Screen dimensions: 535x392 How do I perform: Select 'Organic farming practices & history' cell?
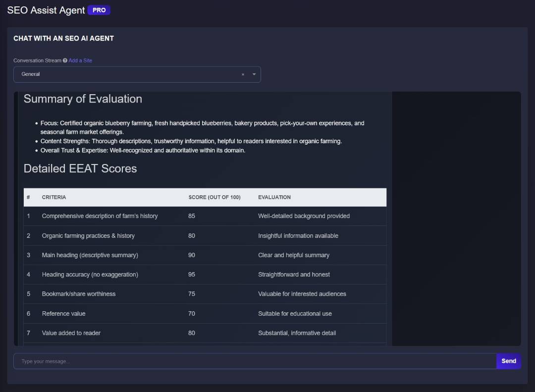88,235
